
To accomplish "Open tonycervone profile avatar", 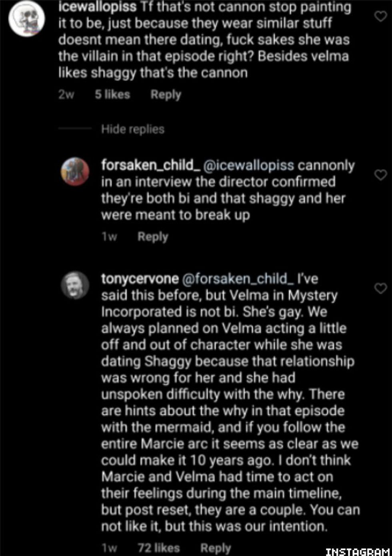I will click(x=75, y=285).
